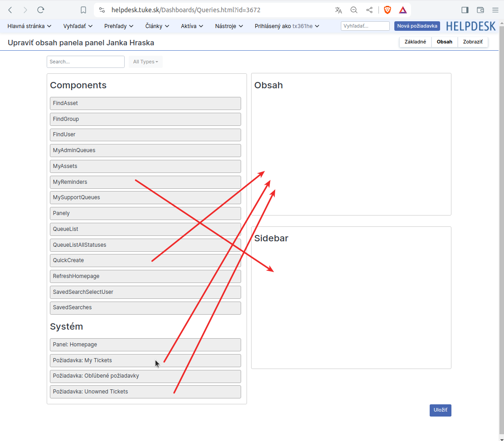
Task: Choose the MySupportQueues component
Action: pos(145,197)
